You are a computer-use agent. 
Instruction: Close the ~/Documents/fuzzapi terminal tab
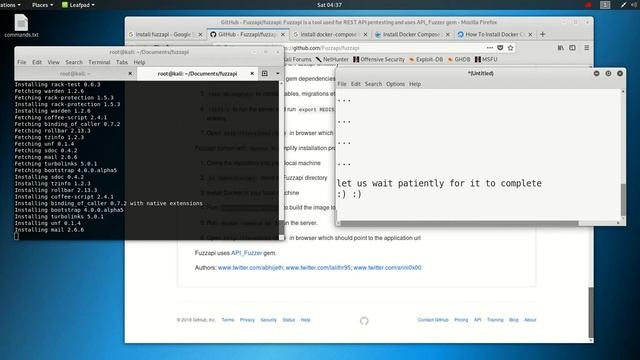pos(252,73)
